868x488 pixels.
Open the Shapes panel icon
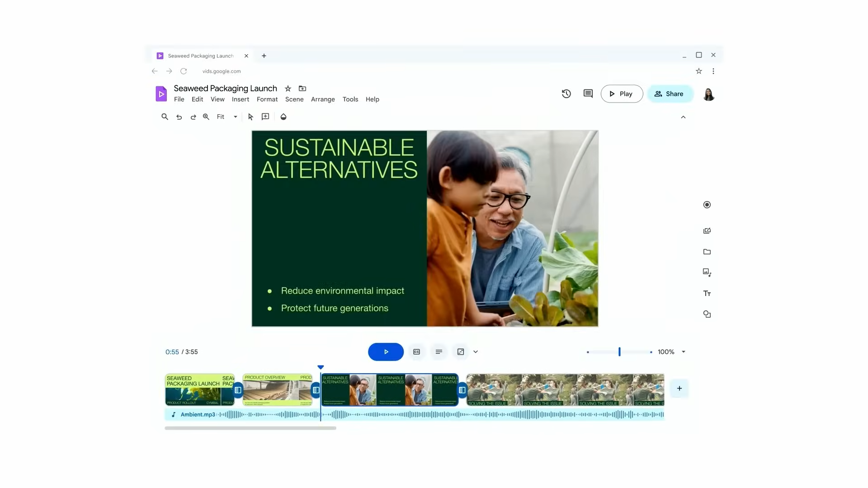click(x=707, y=314)
